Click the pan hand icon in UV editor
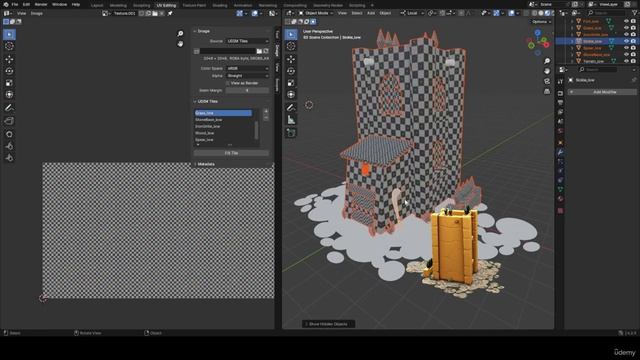This screenshot has height=360, width=640. click(x=180, y=44)
